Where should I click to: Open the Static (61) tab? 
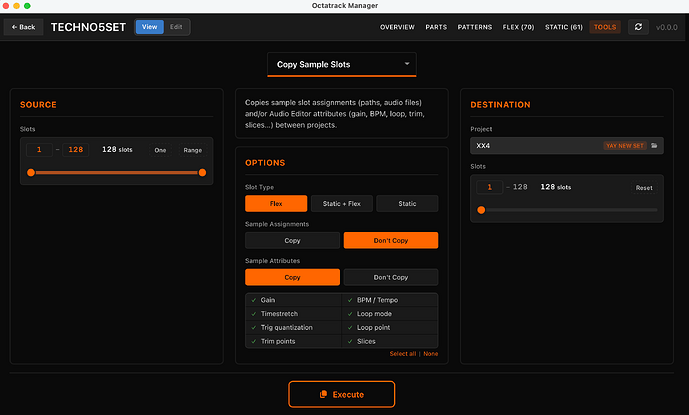[x=564, y=27]
